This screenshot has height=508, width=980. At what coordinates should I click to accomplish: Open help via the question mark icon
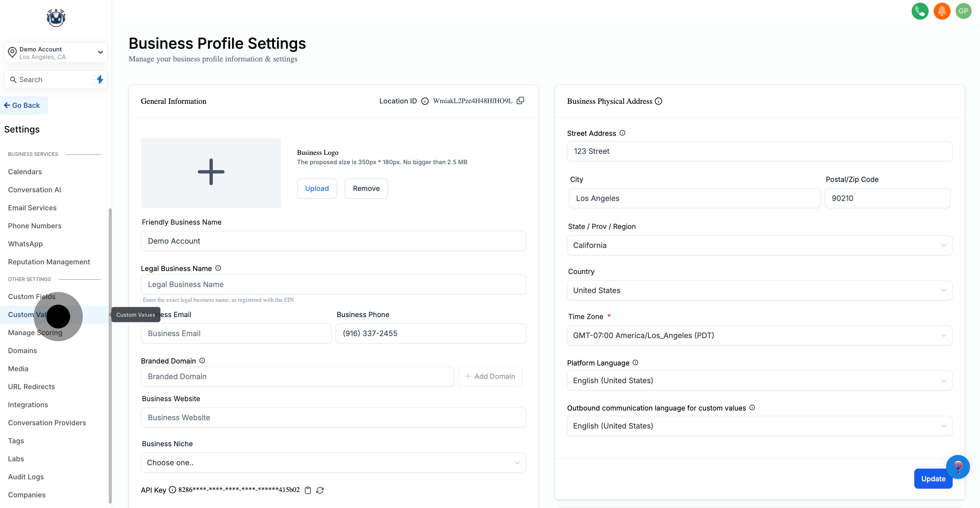coord(959,467)
